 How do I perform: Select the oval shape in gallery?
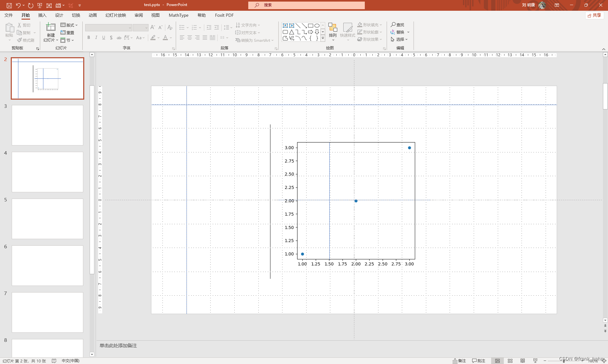pos(317,26)
